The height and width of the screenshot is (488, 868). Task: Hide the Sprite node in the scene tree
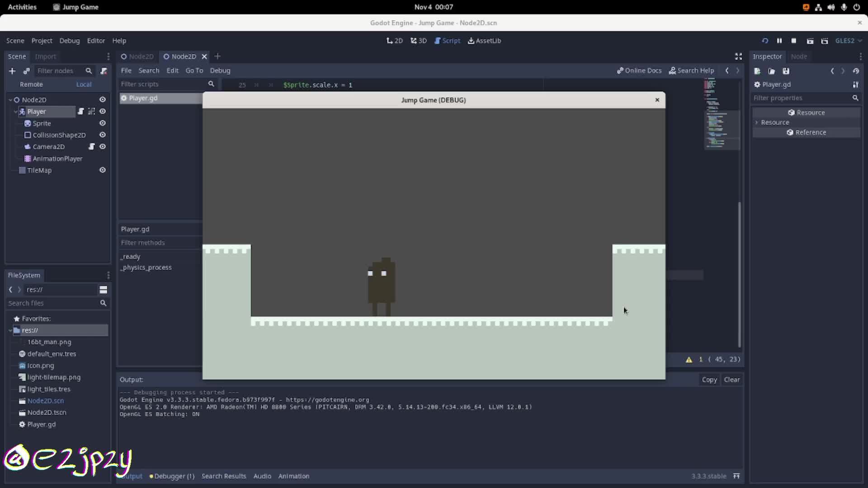[x=103, y=123]
